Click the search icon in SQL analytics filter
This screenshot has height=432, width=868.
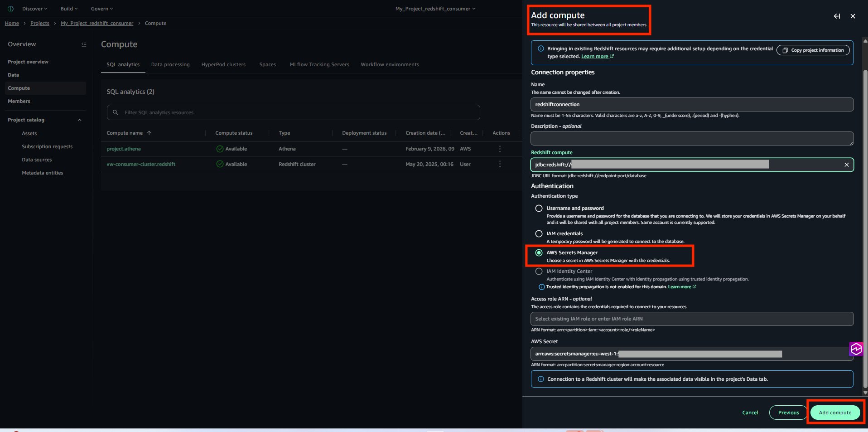click(116, 112)
